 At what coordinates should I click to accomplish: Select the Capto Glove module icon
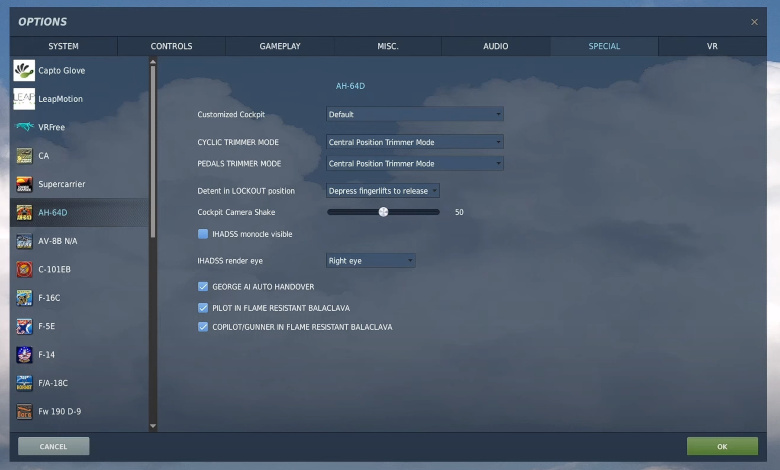tap(24, 70)
